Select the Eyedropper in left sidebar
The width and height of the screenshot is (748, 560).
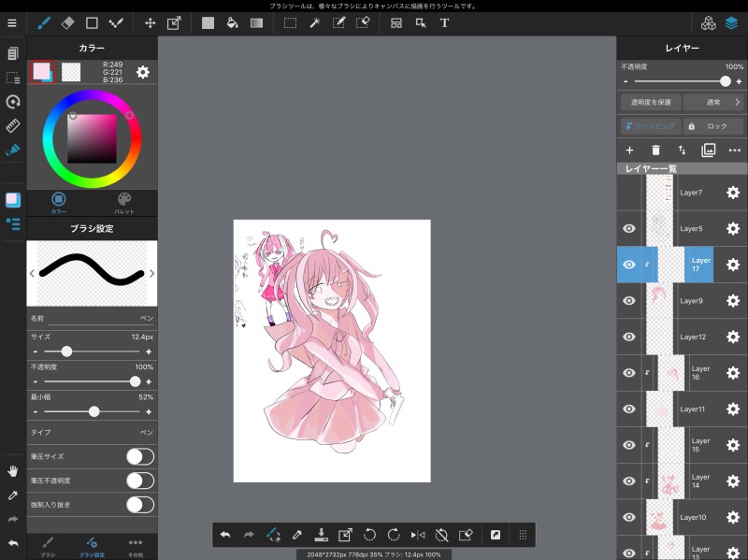click(13, 495)
